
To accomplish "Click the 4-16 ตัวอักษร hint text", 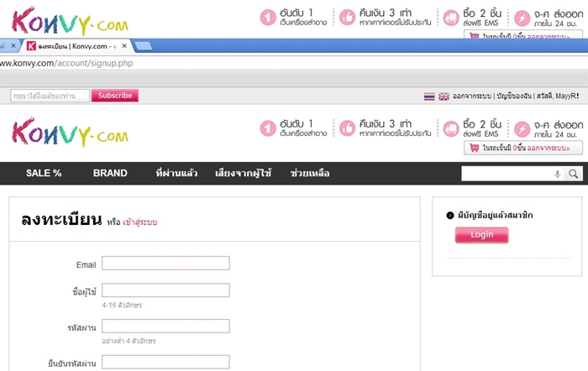I will tap(122, 306).
